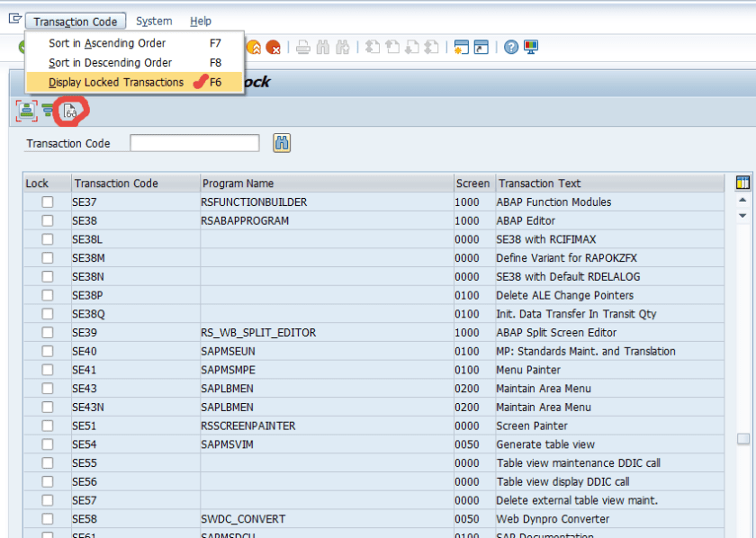Tick the Lock checkbox for SE37
Viewport: 756px width, 538px height.
[47, 202]
